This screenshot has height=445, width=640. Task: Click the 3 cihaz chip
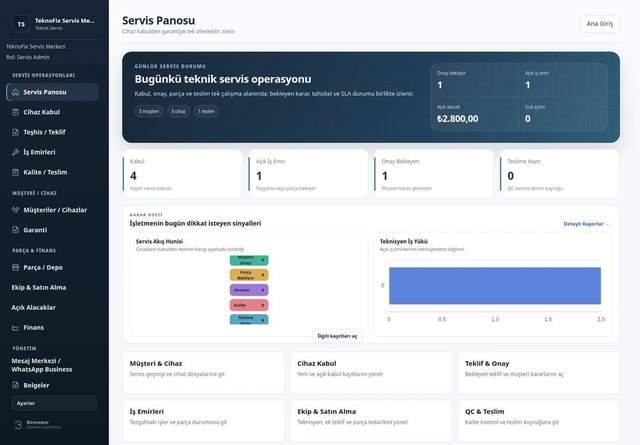click(x=178, y=111)
